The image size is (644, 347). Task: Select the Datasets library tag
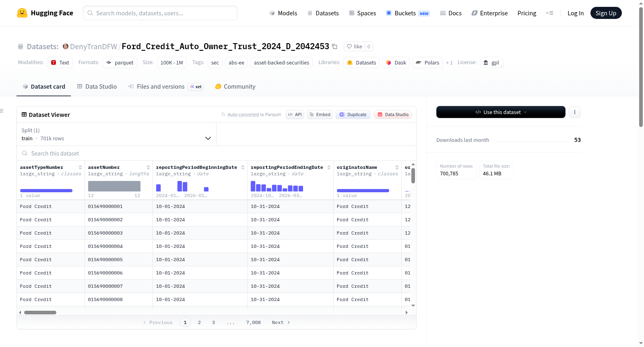click(361, 62)
